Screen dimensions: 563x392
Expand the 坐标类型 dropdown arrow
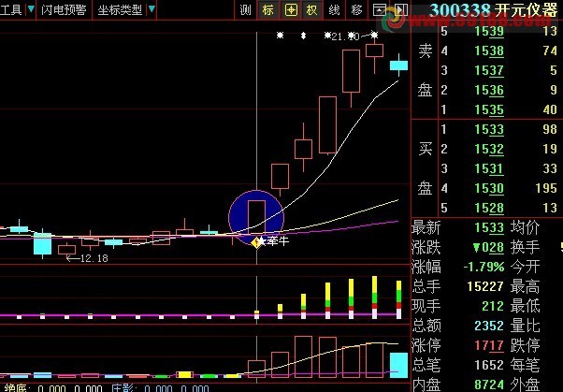click(x=152, y=9)
